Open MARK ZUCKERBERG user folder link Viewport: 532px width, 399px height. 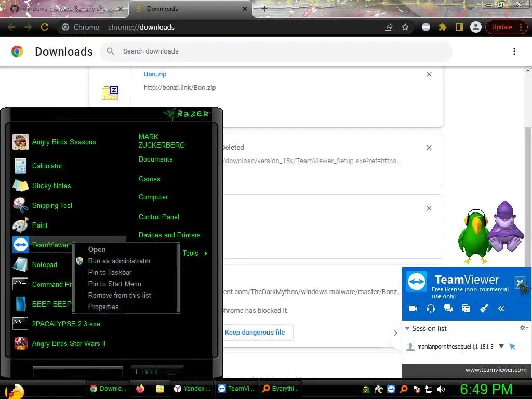point(162,141)
